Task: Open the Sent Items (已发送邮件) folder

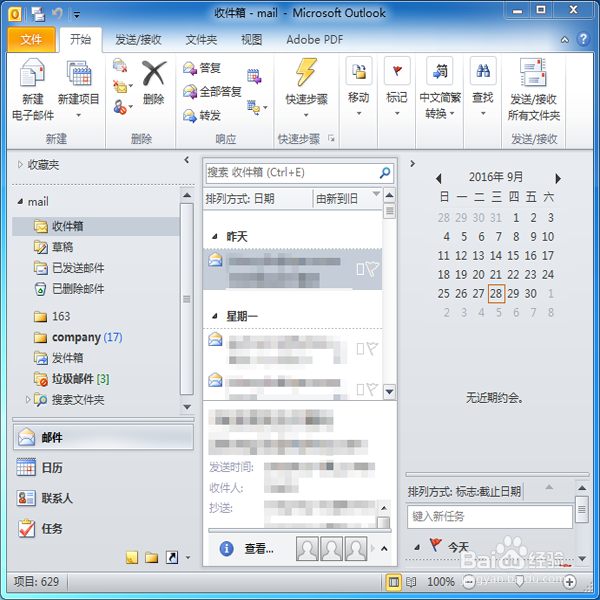Action: click(69, 268)
